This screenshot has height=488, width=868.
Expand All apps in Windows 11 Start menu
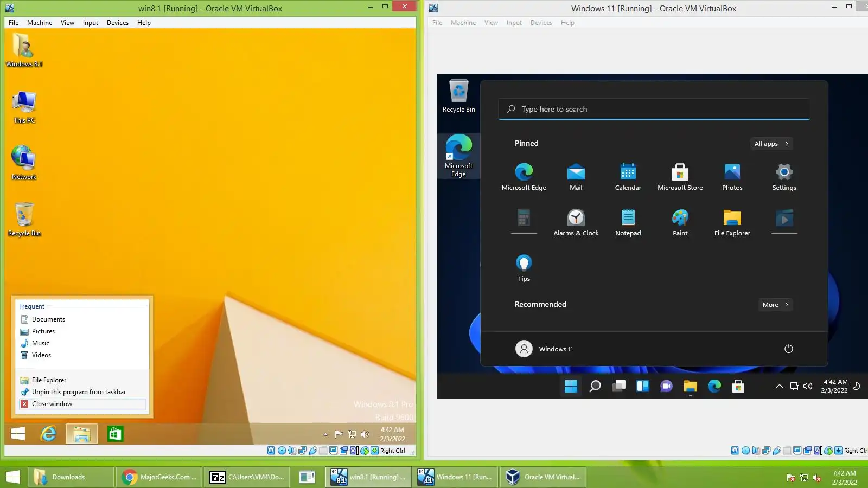tap(770, 144)
